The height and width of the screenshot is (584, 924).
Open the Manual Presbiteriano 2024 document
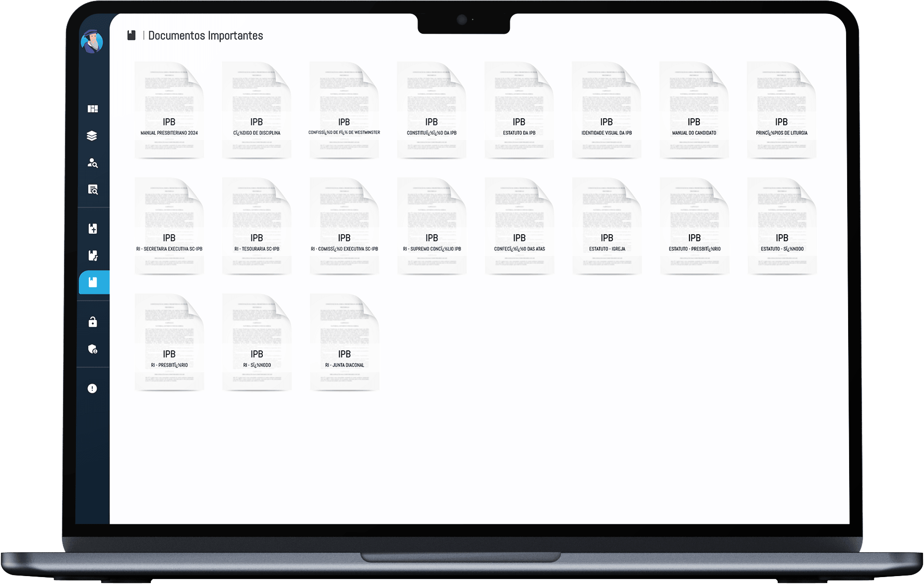click(x=169, y=110)
